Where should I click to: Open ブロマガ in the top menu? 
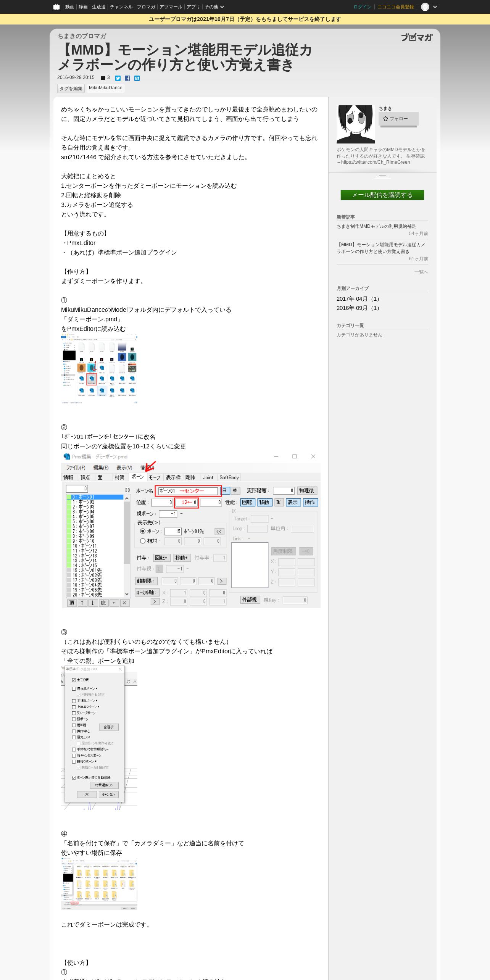coord(146,7)
